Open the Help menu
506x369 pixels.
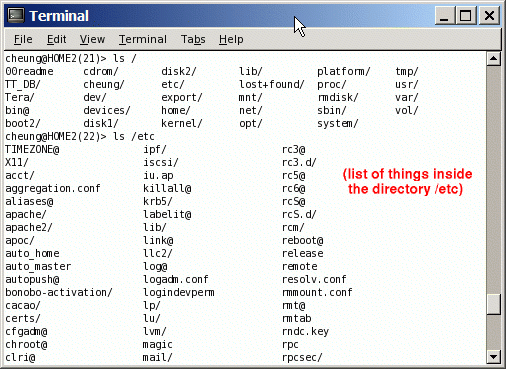(231, 39)
